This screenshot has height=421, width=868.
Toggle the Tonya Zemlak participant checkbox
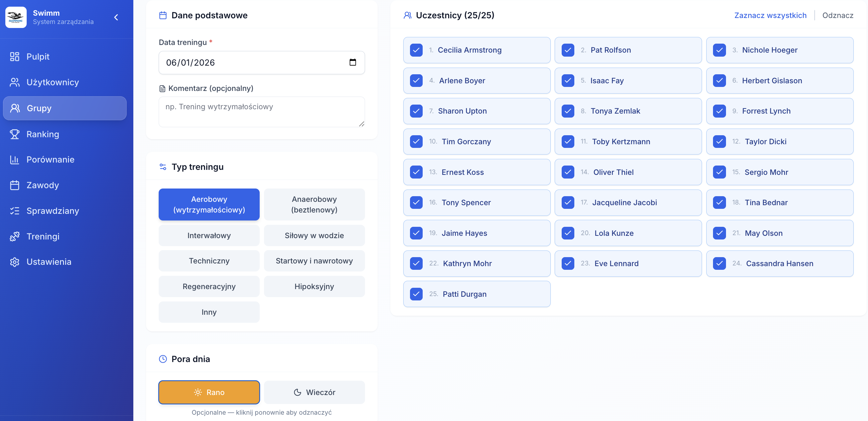pos(568,111)
